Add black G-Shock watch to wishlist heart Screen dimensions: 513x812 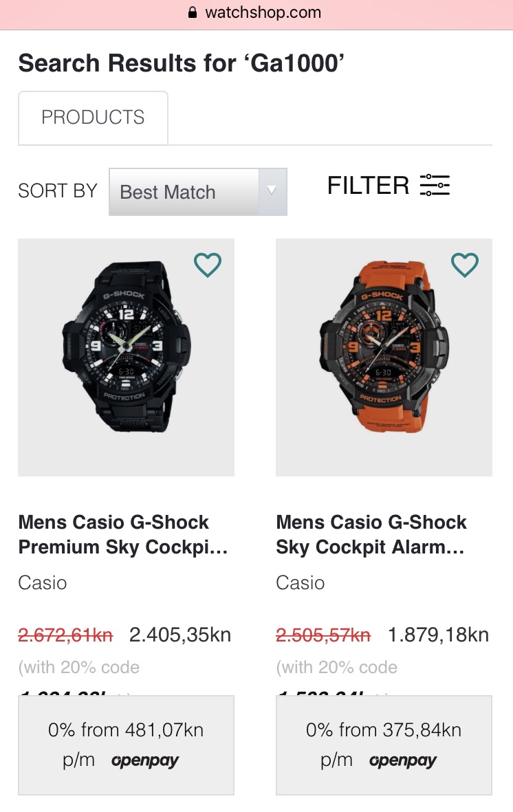208,265
